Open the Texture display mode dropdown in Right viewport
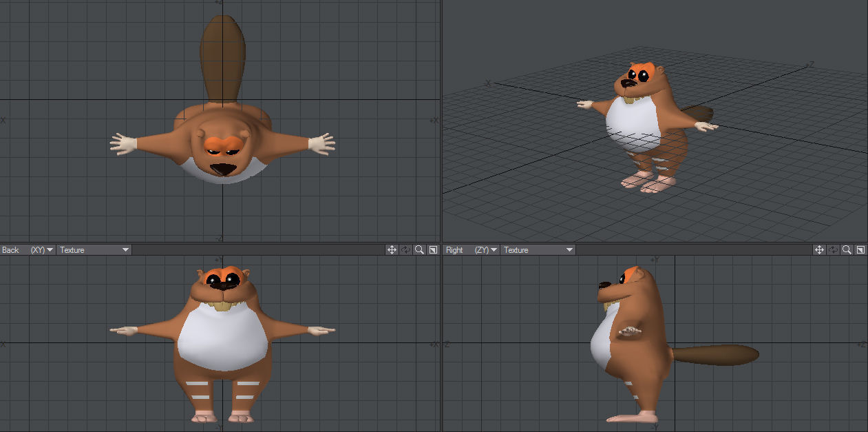868x432 pixels. click(x=538, y=249)
